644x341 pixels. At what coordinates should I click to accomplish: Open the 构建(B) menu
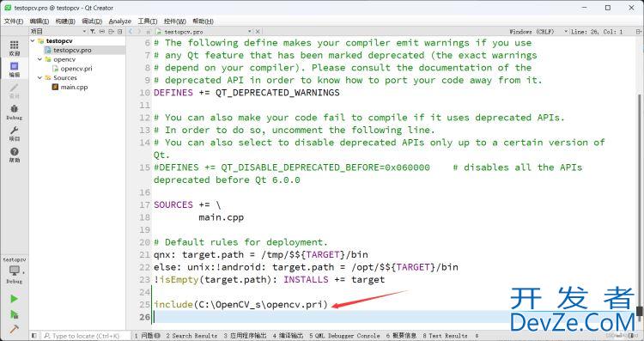tap(65, 21)
